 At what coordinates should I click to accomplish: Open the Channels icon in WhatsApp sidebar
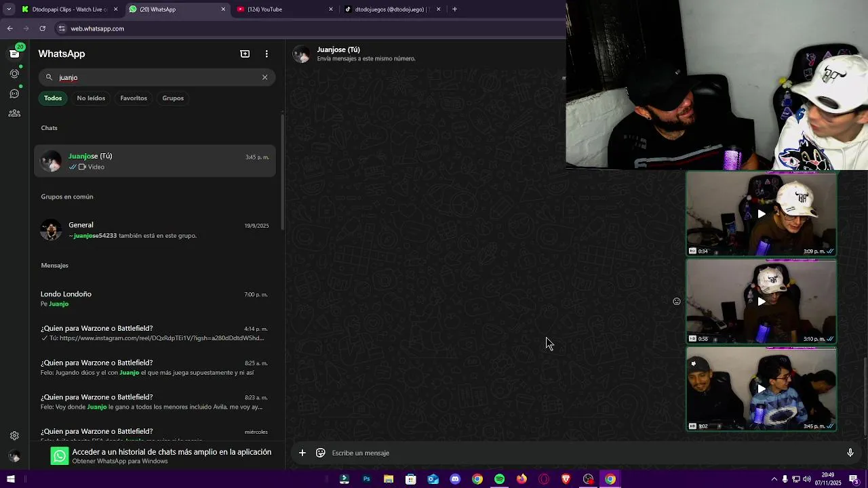pos(14,94)
